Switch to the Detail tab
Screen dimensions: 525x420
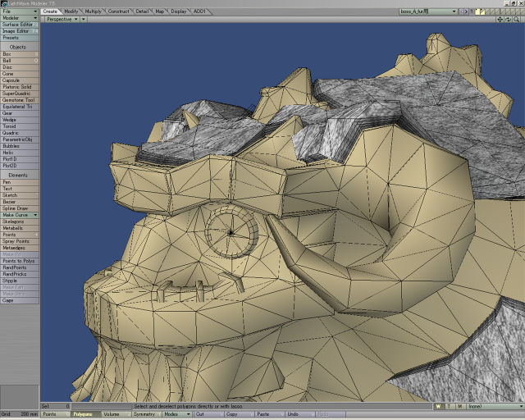(142, 11)
